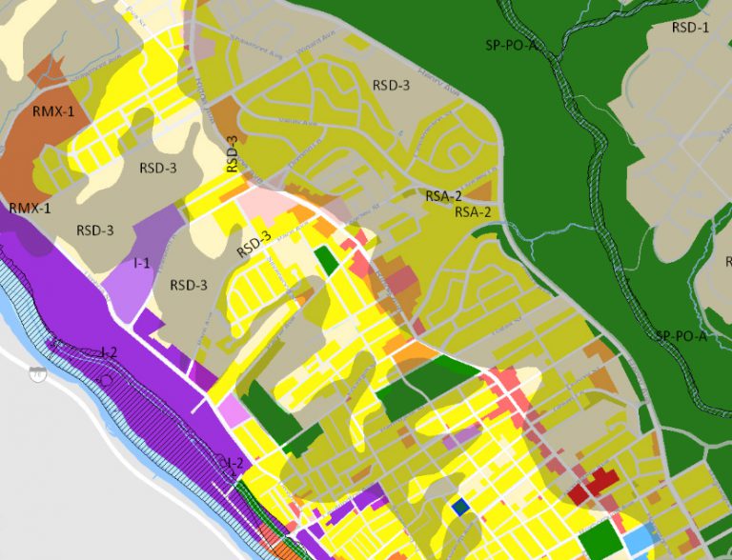Click the vertical rotated RSD-3 label
The height and width of the screenshot is (560, 732).
coord(232,152)
